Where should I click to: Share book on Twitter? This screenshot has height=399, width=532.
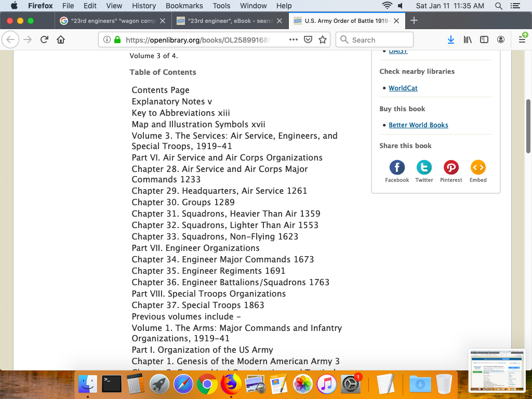[424, 167]
